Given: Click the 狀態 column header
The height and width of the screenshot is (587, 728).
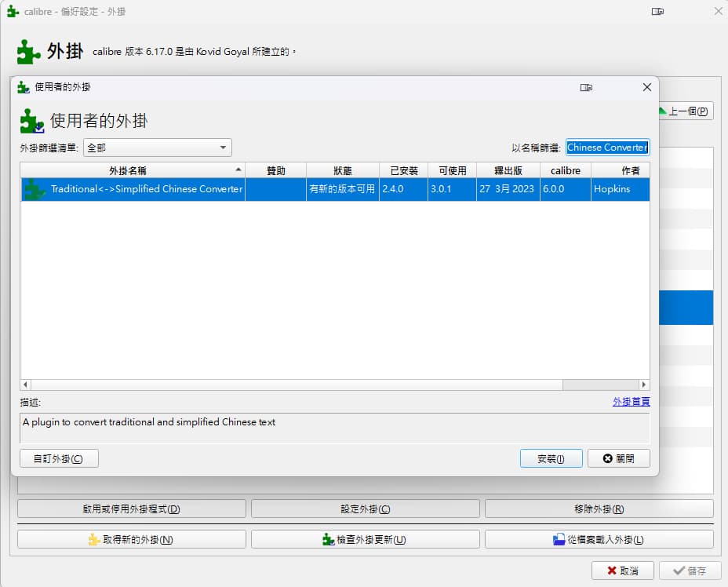Looking at the screenshot, I should 343,170.
